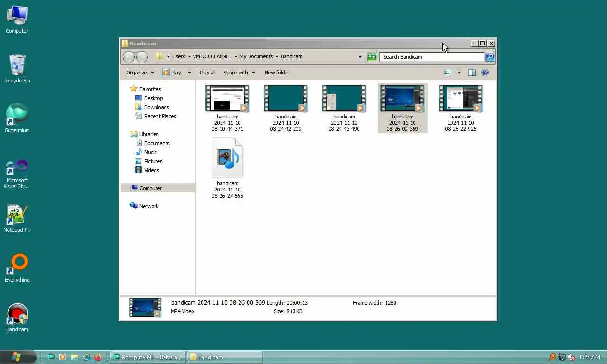Screen dimensions: 607x364
Task: Click the Internet Explorer quick launch icon
Action: [x=86, y=357]
